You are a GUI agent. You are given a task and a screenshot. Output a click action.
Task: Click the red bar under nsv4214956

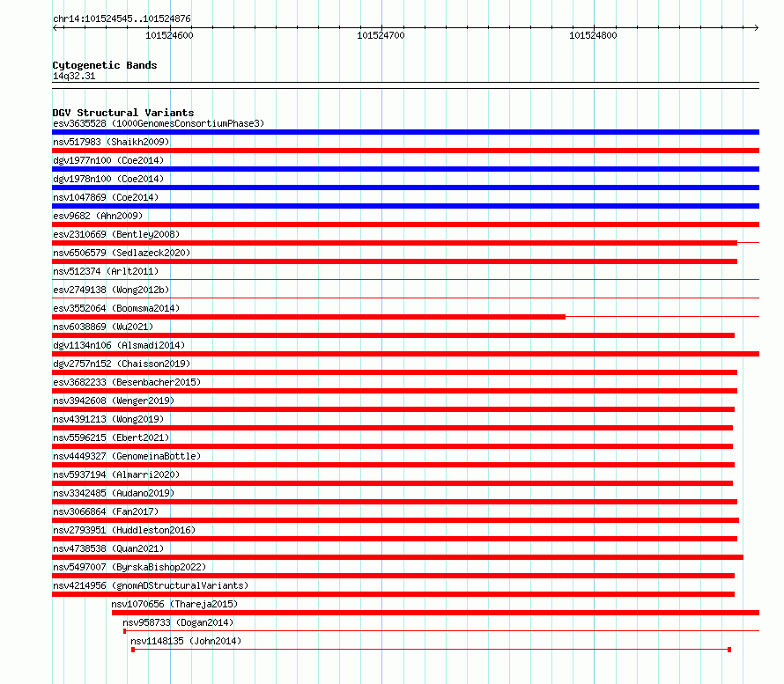[393, 594]
